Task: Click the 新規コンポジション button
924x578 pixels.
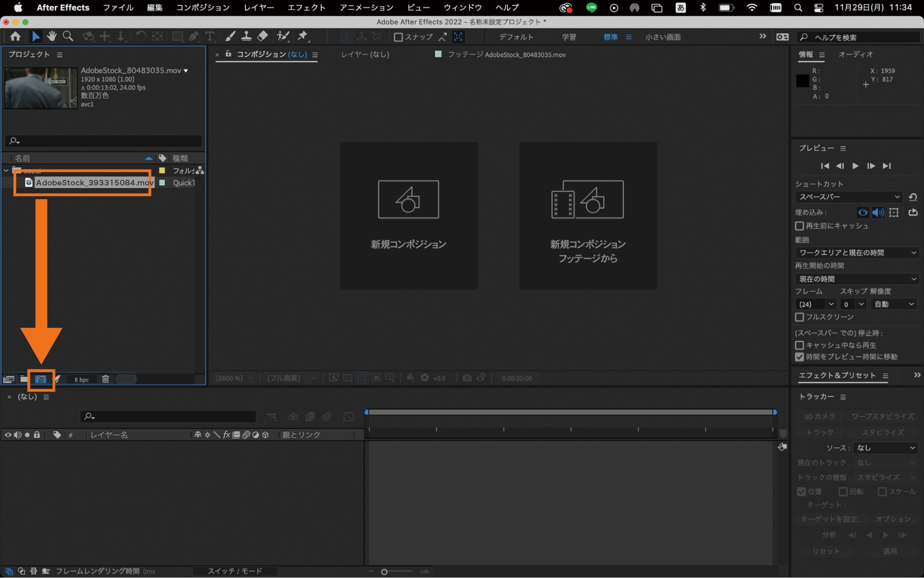Action: [409, 215]
